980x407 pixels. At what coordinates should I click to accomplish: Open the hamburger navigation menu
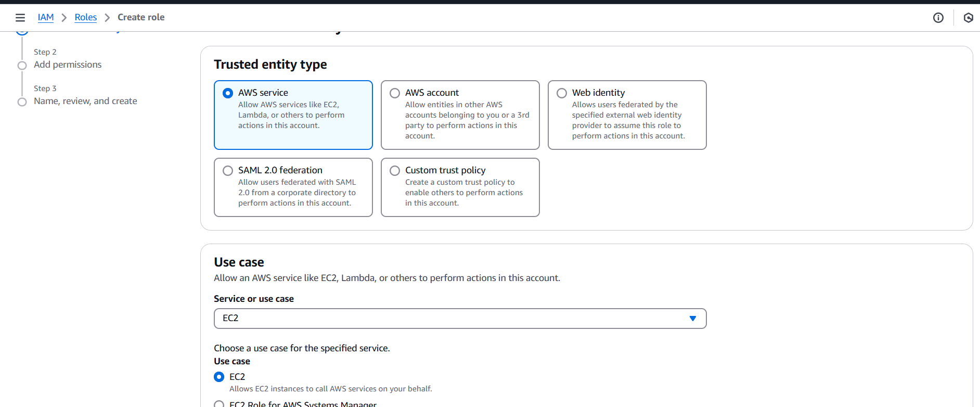(x=20, y=18)
